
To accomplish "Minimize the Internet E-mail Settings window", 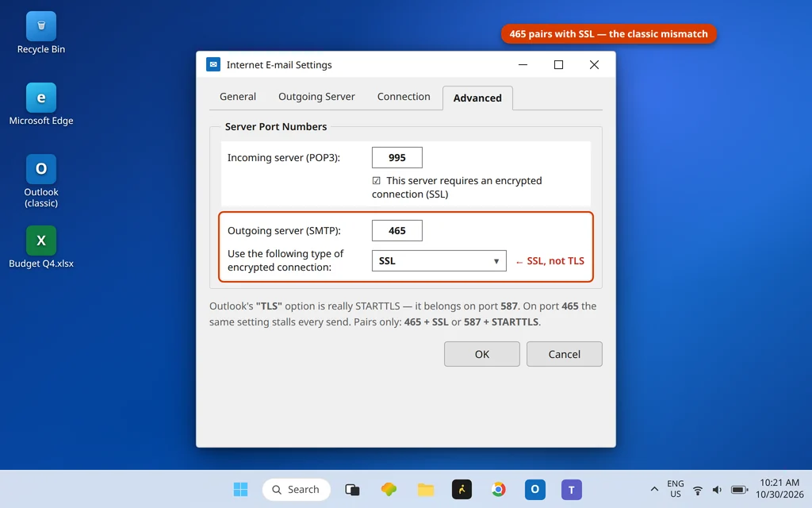I will (x=523, y=65).
